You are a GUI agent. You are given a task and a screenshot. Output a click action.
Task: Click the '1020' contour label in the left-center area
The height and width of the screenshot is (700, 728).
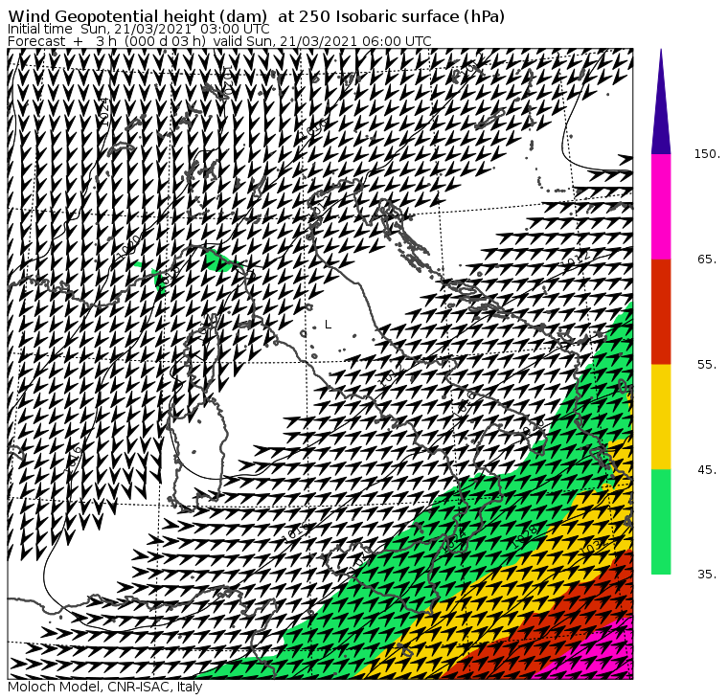[x=128, y=246]
